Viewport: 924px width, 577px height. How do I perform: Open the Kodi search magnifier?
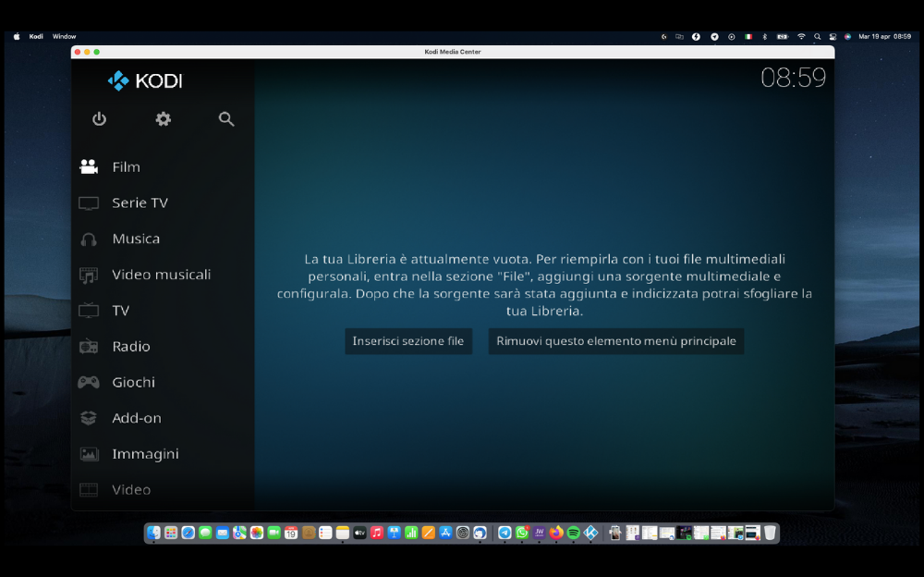coord(226,119)
